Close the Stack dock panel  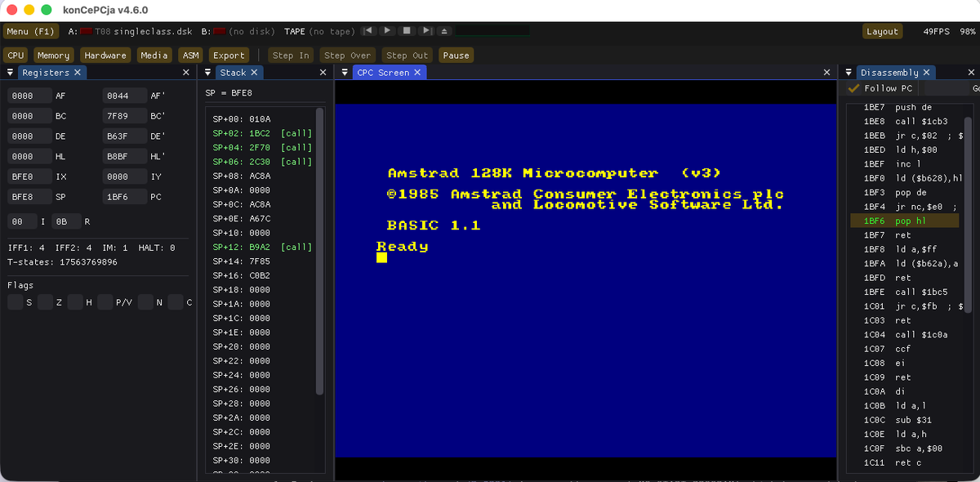point(323,73)
